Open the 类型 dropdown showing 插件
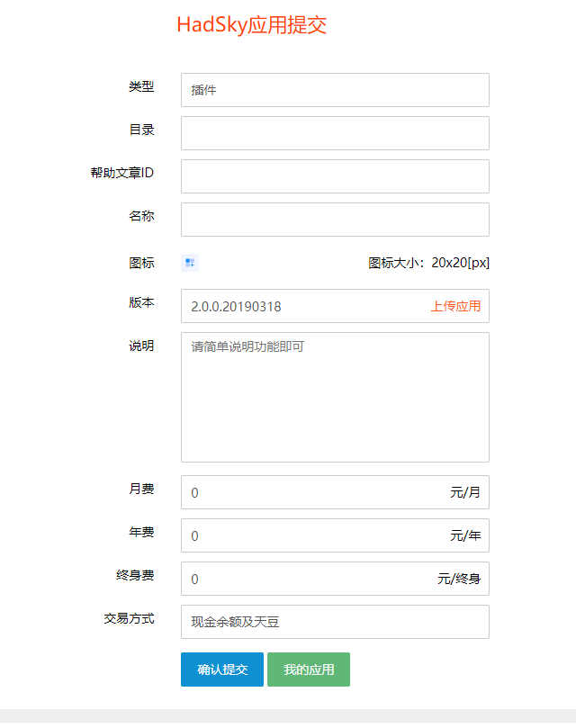 click(335, 90)
